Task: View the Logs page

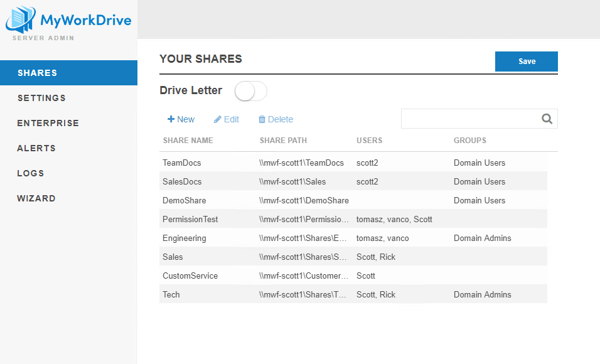Action: [31, 173]
